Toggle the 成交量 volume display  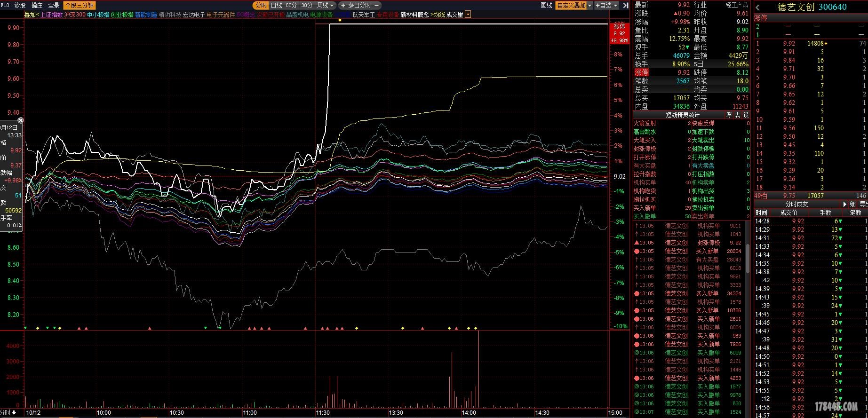coord(454,15)
